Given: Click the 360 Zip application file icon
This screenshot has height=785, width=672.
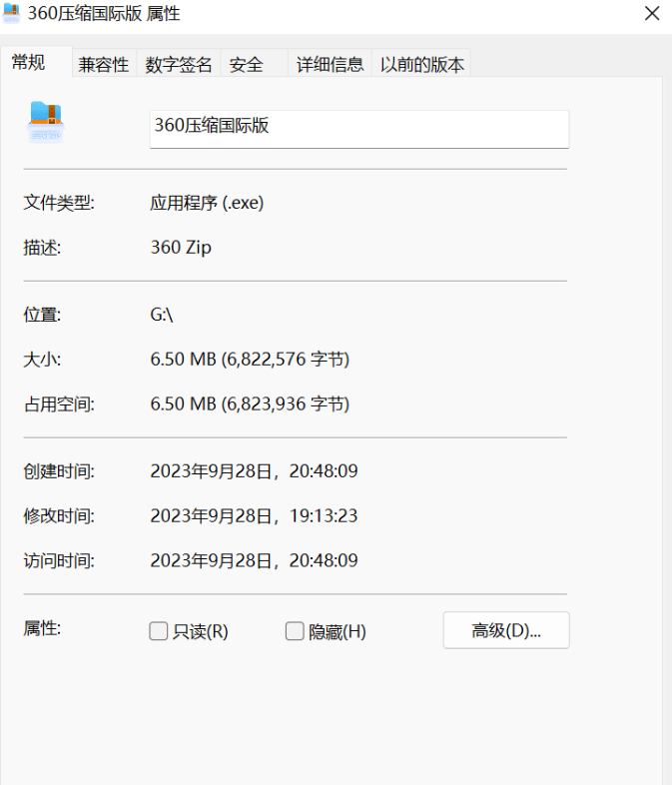Looking at the screenshot, I should click(x=46, y=122).
